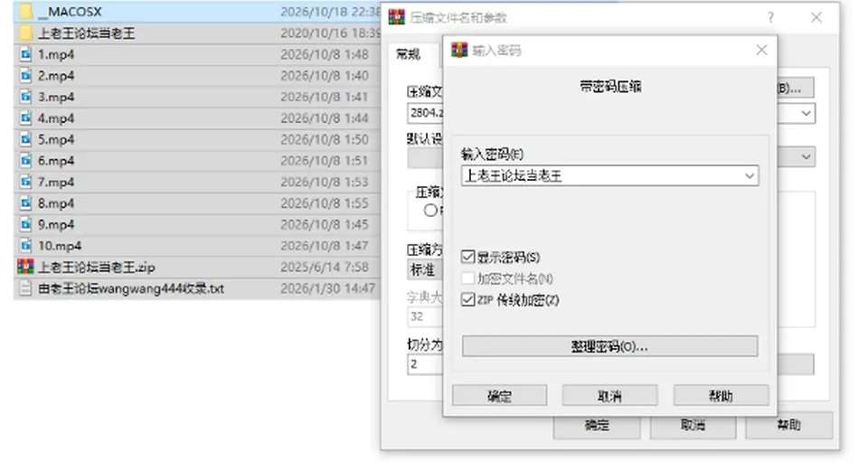The image size is (868, 471).
Task: Select the file name 5.mp4
Action: 56,139
